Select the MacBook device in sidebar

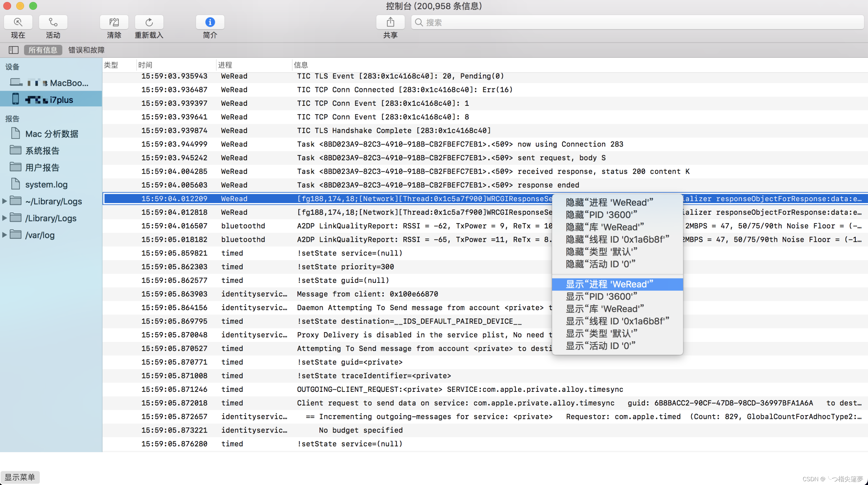pyautogui.click(x=51, y=83)
